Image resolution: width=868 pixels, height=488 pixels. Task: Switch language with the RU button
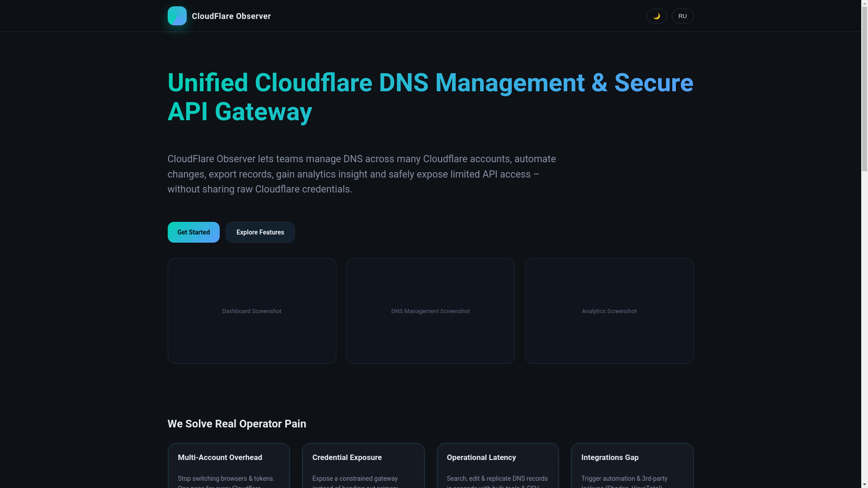(x=682, y=16)
